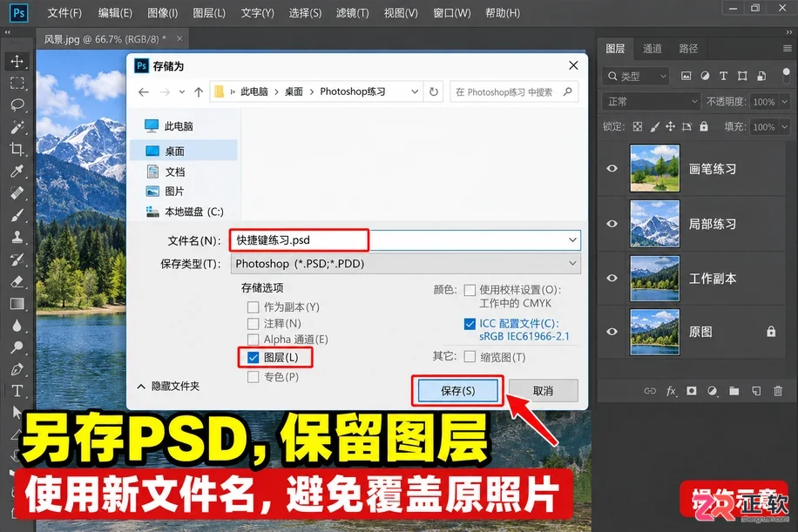The height and width of the screenshot is (532, 798).
Task: Add a layer mask
Action: [x=691, y=391]
